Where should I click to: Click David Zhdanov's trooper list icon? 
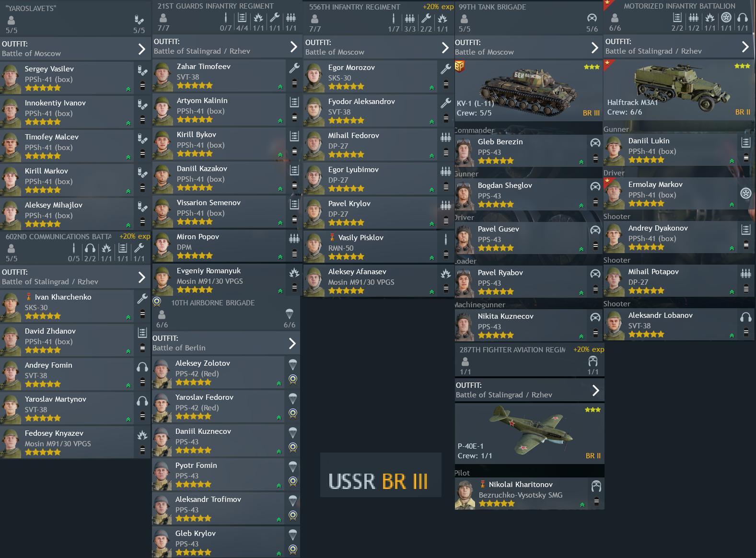[x=142, y=333]
